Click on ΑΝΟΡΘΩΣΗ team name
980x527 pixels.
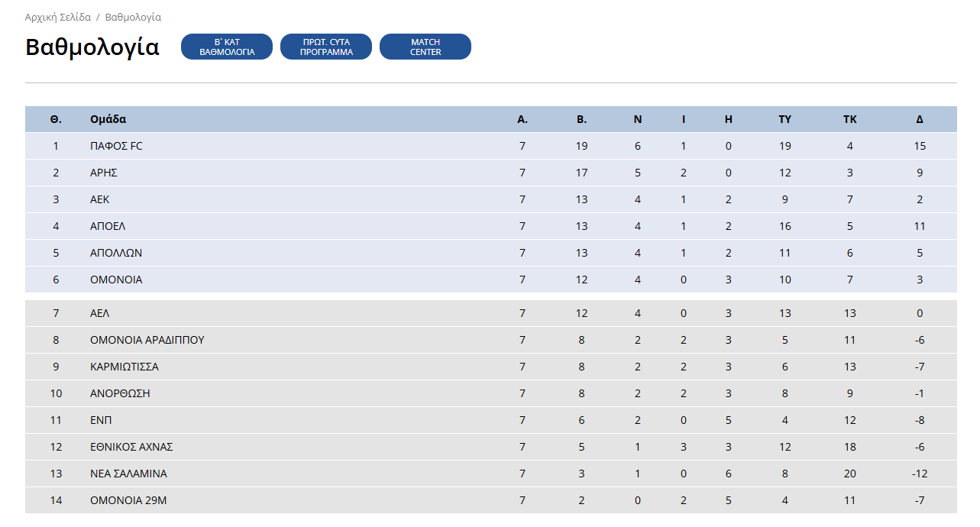(x=120, y=393)
